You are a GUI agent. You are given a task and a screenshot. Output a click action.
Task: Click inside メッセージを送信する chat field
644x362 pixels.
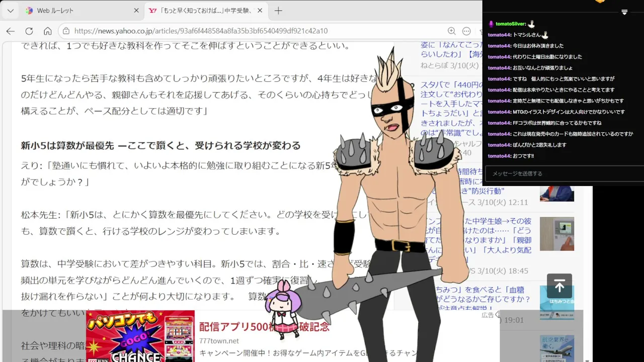tap(563, 173)
